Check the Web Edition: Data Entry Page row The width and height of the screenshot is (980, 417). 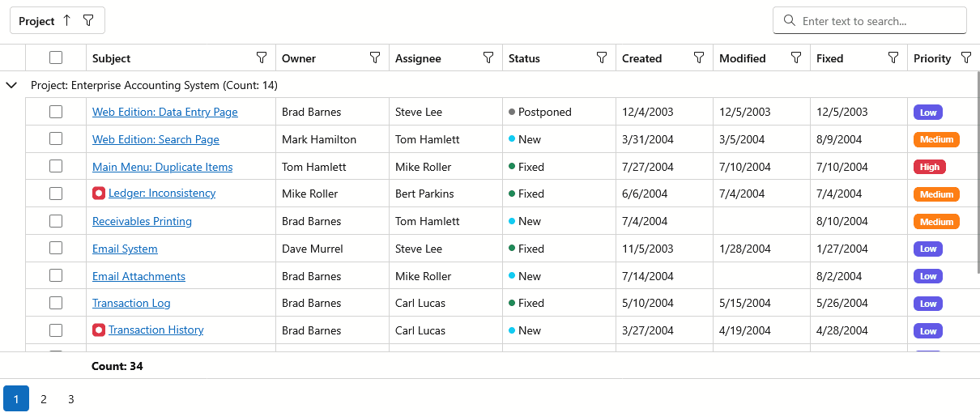56,112
